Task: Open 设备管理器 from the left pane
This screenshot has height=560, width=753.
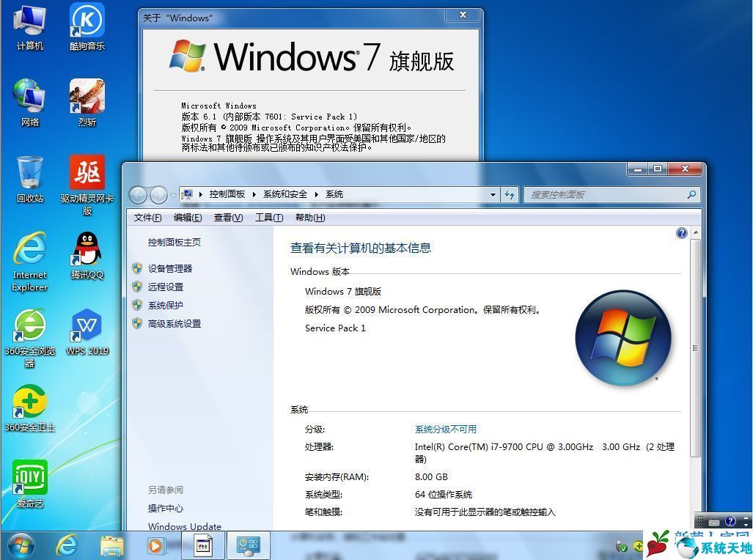Action: click(170, 268)
